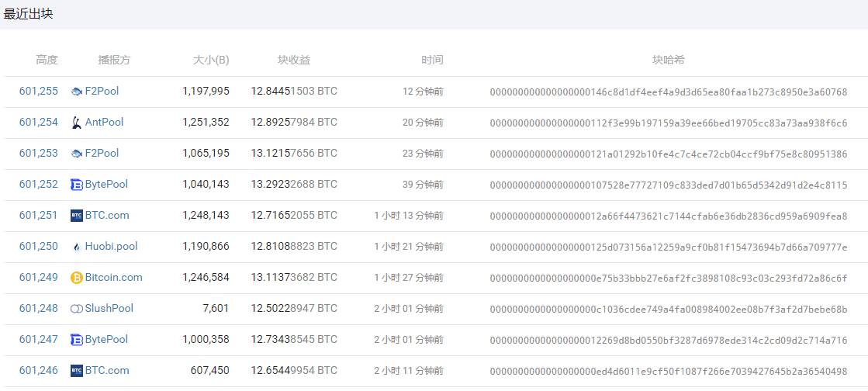Click the BTC.com logo in row 601,251
The height and width of the screenshot is (391, 868).
point(77,216)
